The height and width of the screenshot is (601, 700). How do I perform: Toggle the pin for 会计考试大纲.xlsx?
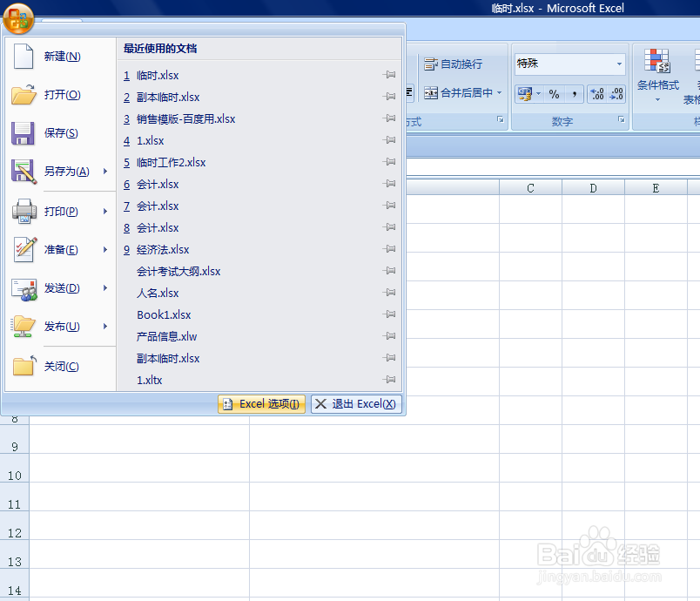(x=389, y=271)
